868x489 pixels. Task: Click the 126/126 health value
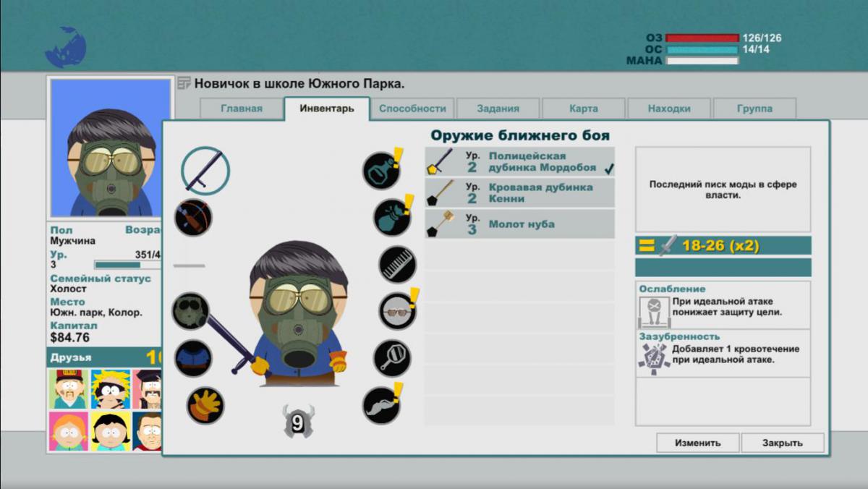coord(762,38)
